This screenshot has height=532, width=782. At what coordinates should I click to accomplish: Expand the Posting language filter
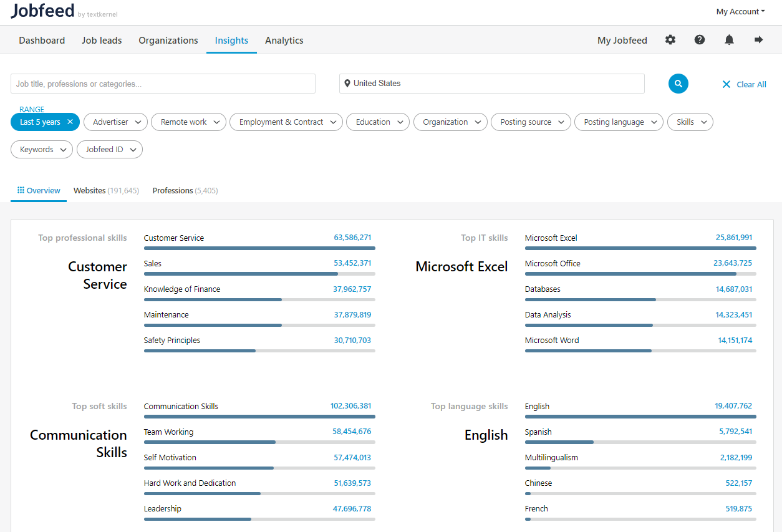coord(619,122)
